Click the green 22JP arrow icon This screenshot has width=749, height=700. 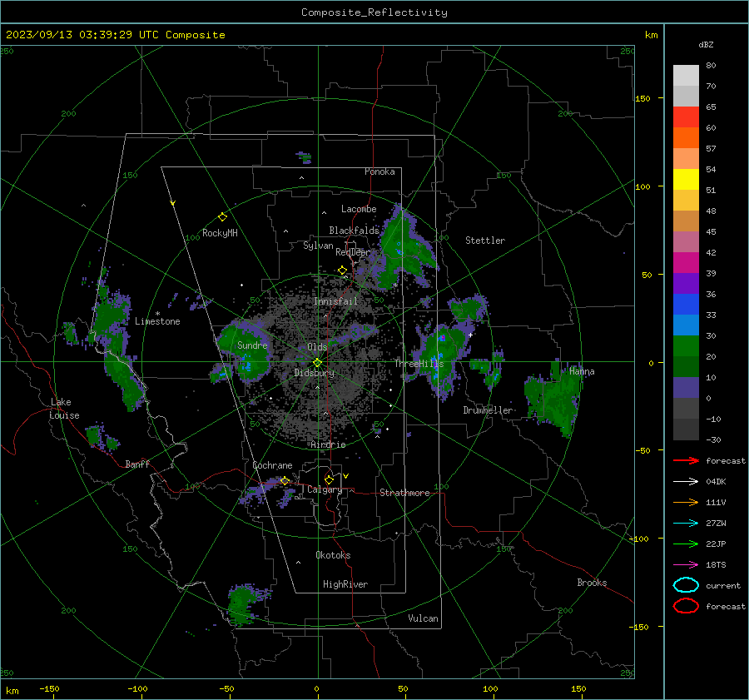point(686,544)
